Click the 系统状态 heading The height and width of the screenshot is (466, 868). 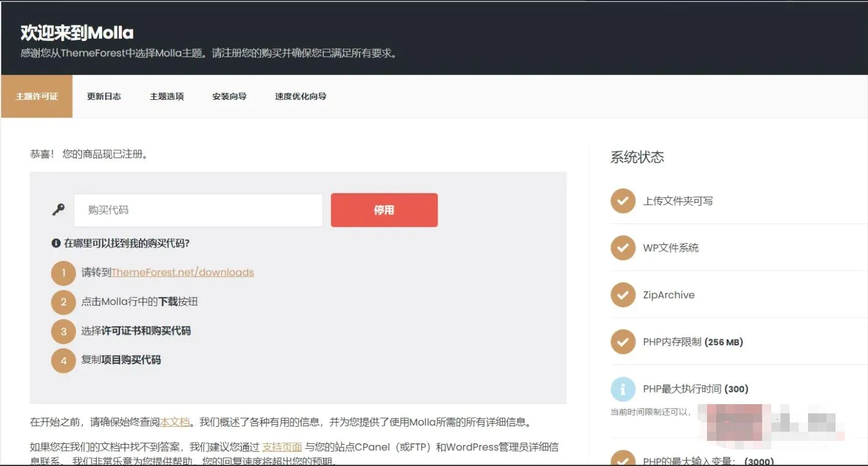[637, 157]
